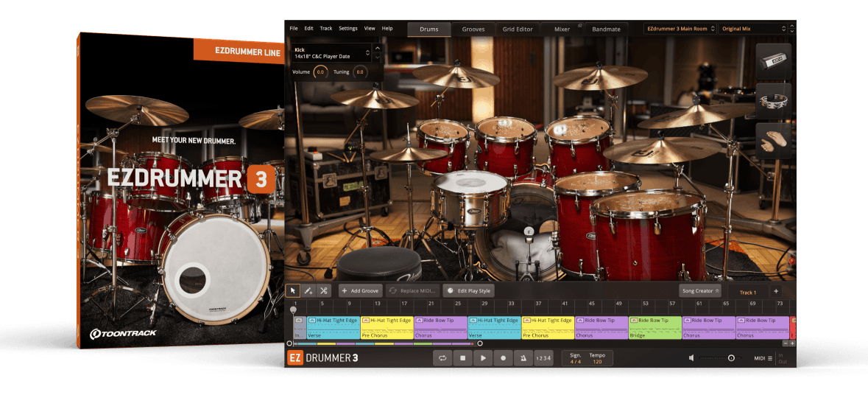
Task: Toggle loop playback
Action: tap(442, 358)
